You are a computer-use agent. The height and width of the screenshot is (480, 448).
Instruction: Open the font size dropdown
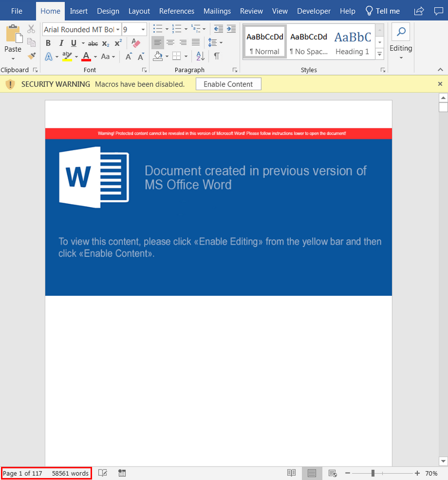[143, 30]
